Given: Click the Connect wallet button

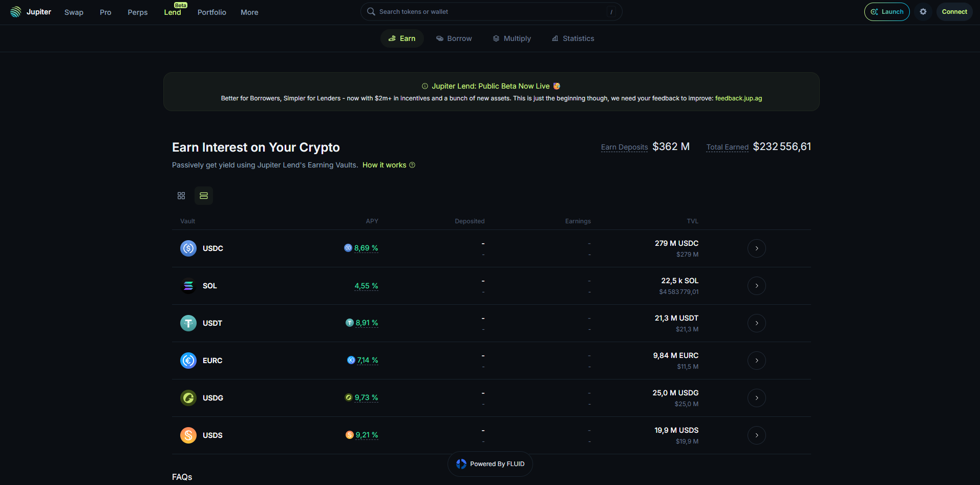Looking at the screenshot, I should coord(953,11).
